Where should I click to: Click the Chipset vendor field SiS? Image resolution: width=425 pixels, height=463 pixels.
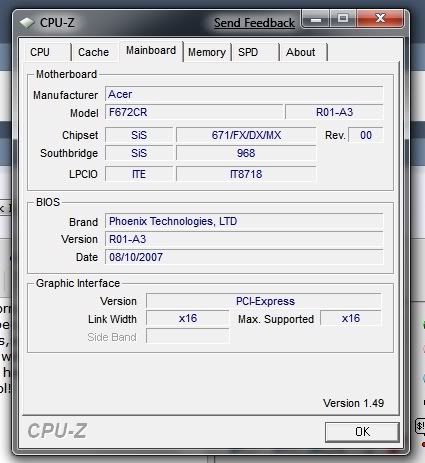tap(139, 135)
